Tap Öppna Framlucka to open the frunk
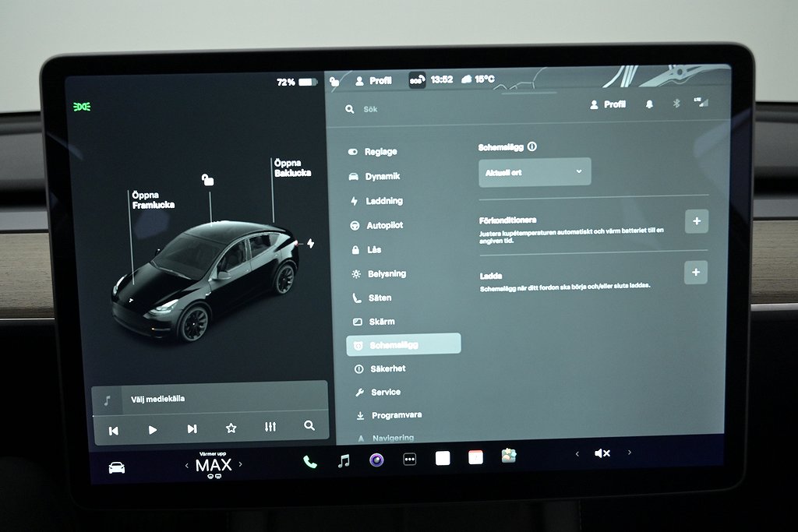This screenshot has width=798, height=532. [x=154, y=200]
